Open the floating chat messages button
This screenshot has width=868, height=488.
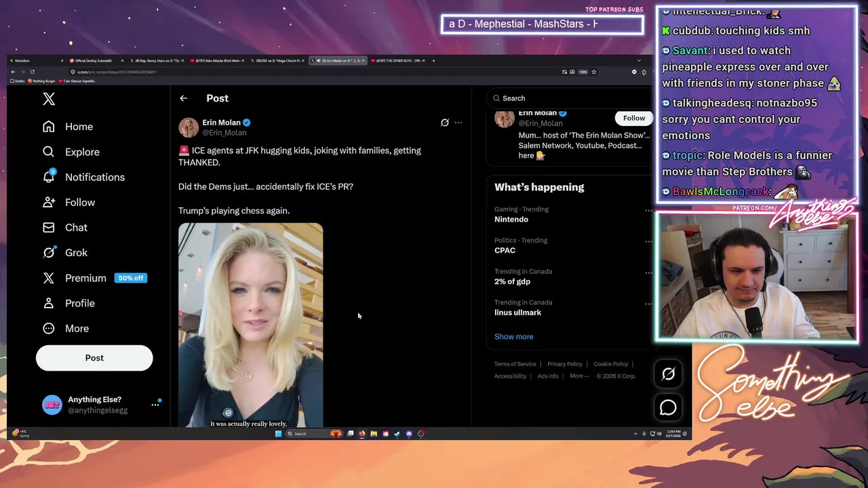(668, 407)
